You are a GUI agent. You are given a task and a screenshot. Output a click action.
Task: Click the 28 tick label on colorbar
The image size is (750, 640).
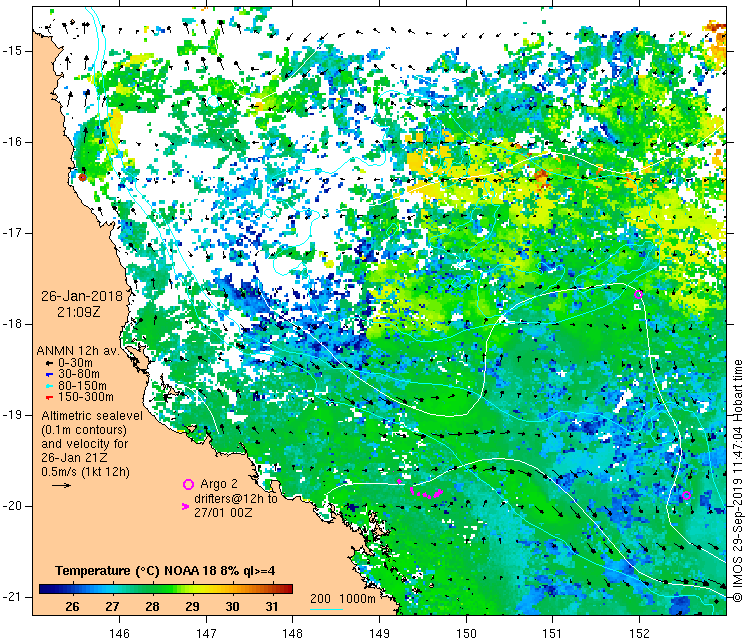point(152,607)
